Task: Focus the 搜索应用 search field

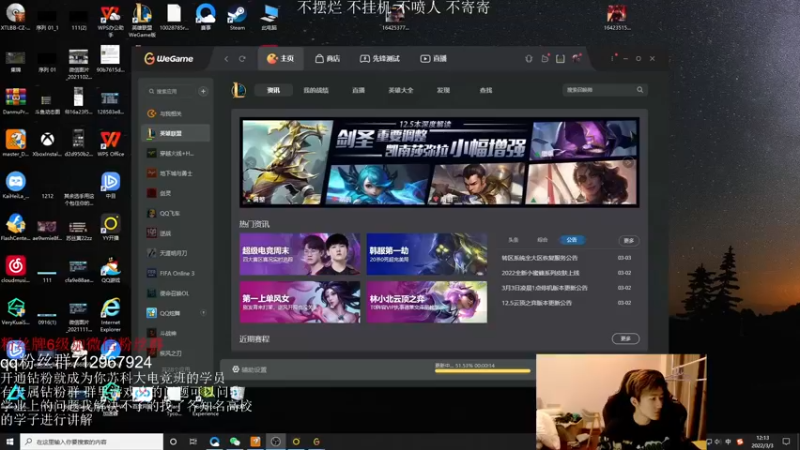Action: point(169,91)
